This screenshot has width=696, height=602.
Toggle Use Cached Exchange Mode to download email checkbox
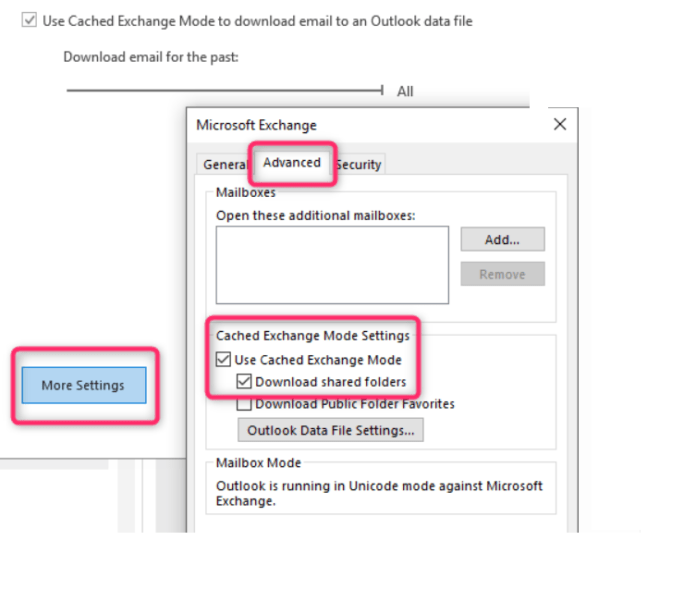pos(29,20)
